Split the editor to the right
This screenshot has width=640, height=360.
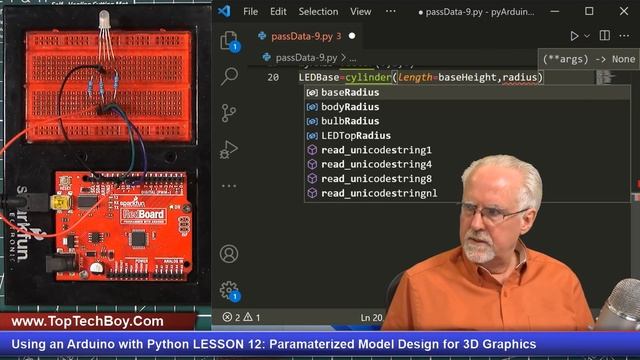604,36
